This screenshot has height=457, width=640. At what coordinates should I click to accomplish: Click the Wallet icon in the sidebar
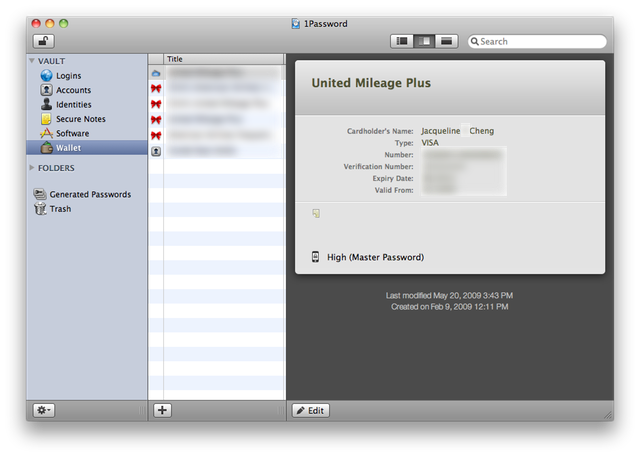[47, 147]
